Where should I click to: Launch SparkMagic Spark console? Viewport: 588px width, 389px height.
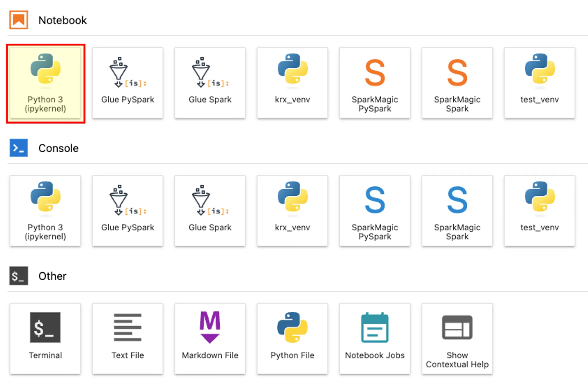pyautogui.click(x=457, y=211)
